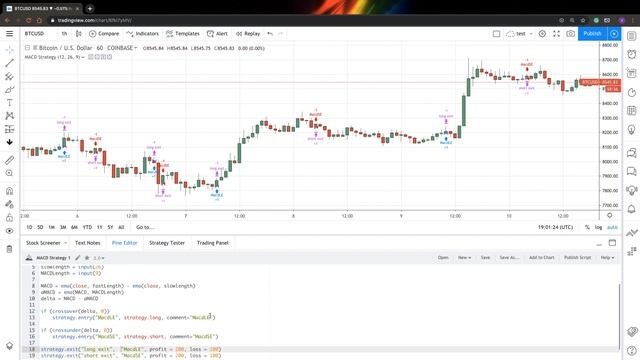Open chart properties settings

pos(542,33)
